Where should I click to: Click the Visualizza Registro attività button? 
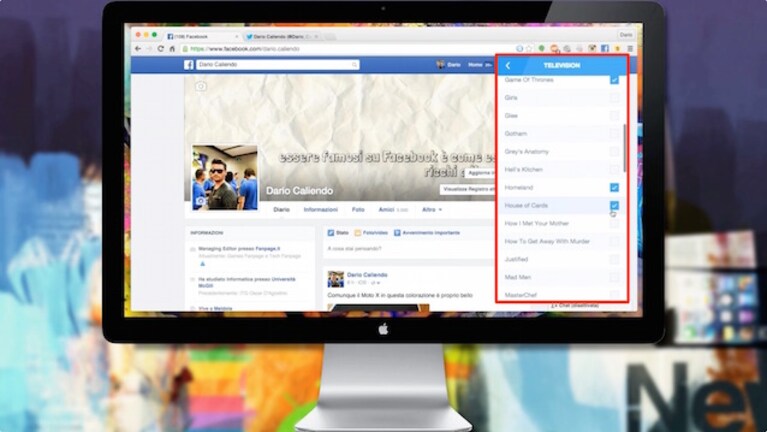click(x=468, y=189)
